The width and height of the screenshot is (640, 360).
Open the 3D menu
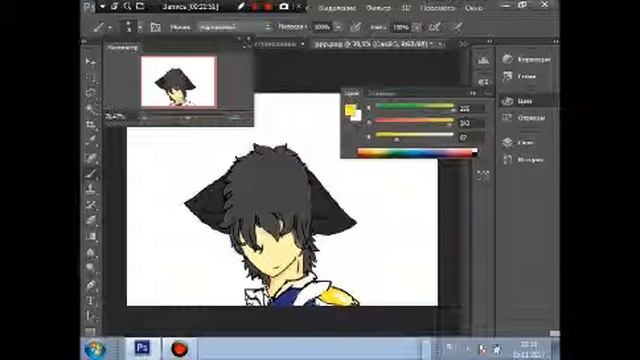pyautogui.click(x=406, y=8)
